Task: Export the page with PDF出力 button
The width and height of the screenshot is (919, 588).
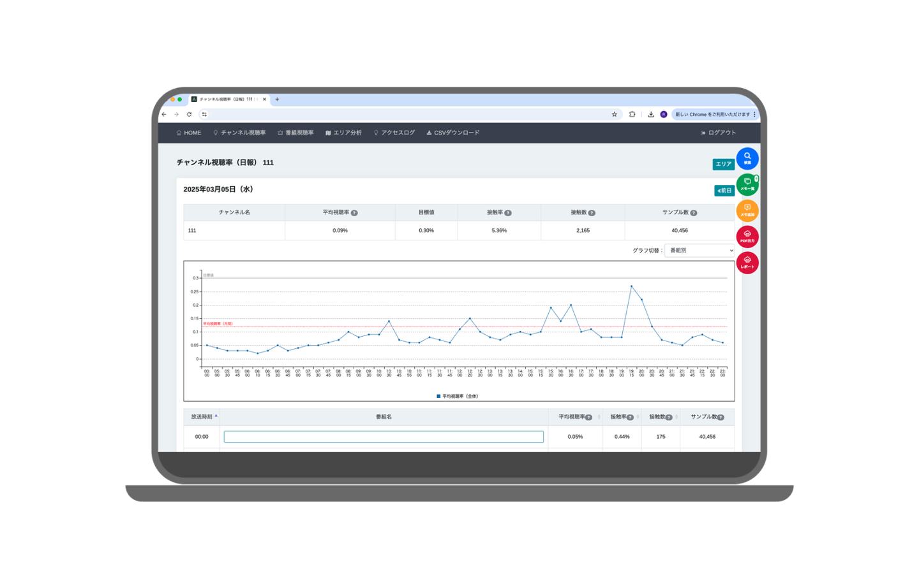Action: (x=747, y=237)
